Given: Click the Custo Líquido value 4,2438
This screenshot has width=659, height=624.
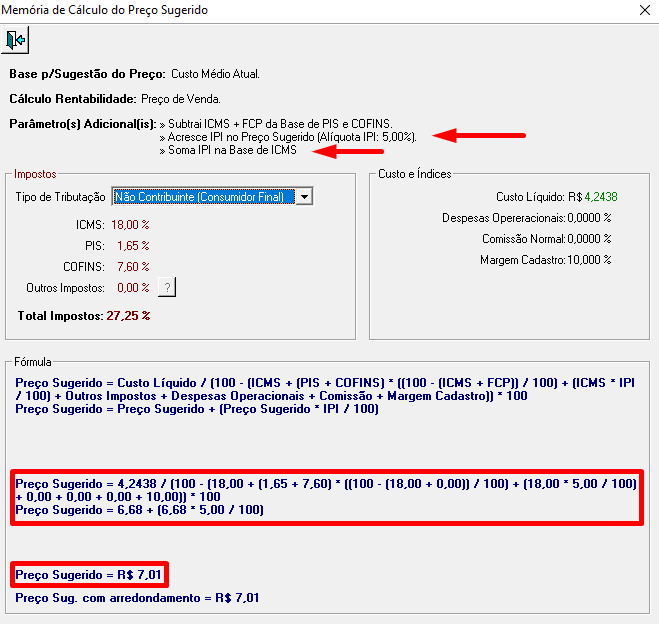Looking at the screenshot, I should tap(601, 197).
